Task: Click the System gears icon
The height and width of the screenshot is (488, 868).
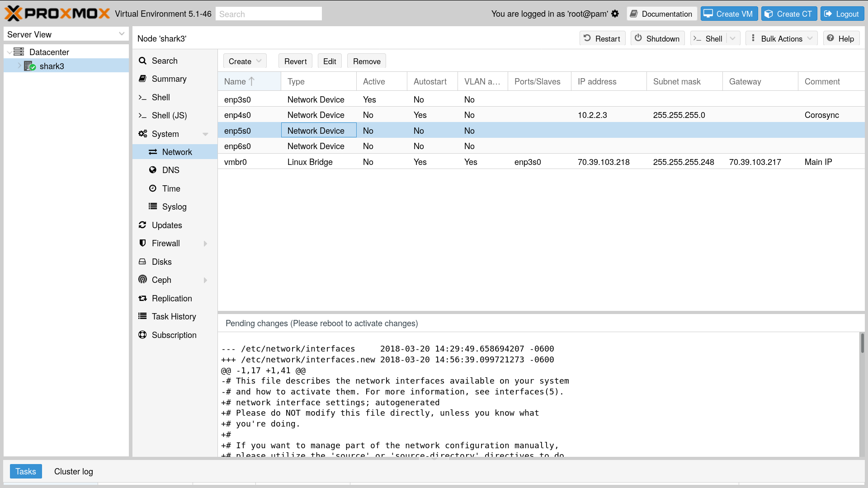Action: tap(143, 134)
